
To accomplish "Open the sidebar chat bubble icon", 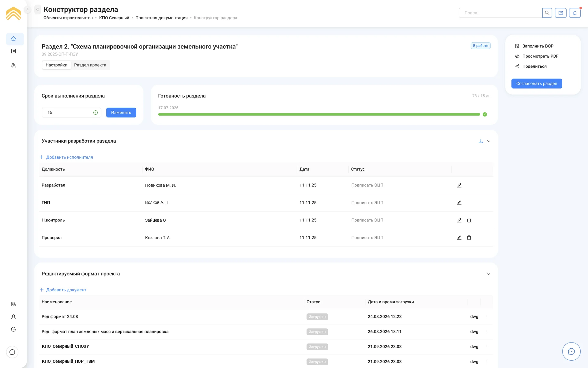I will click(x=12, y=352).
